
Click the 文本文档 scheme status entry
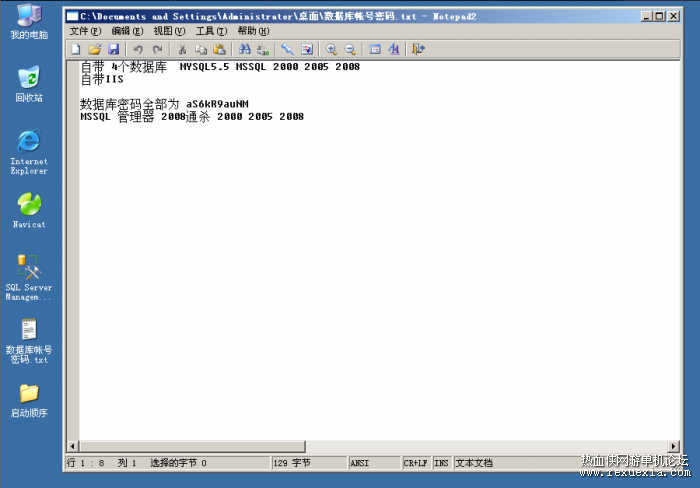(474, 463)
